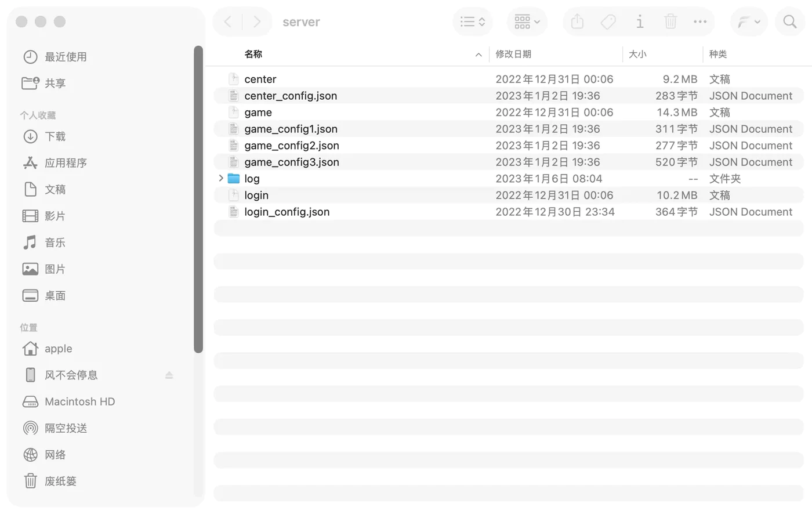Click the 文稿 sidebar icon
The height and width of the screenshot is (514, 812).
[30, 189]
